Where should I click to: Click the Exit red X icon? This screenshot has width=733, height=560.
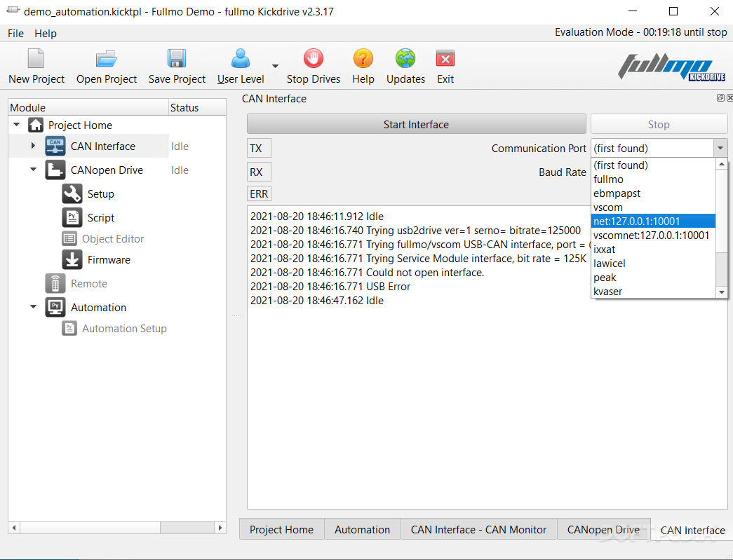(445, 59)
